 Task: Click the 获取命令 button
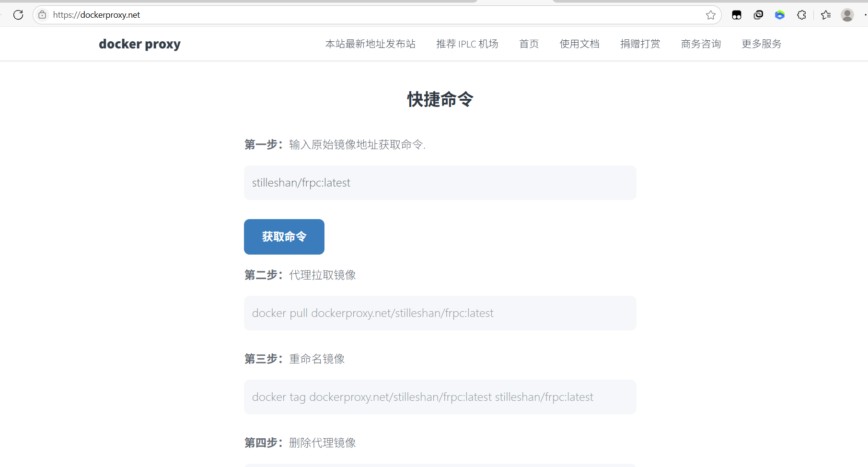[284, 237]
